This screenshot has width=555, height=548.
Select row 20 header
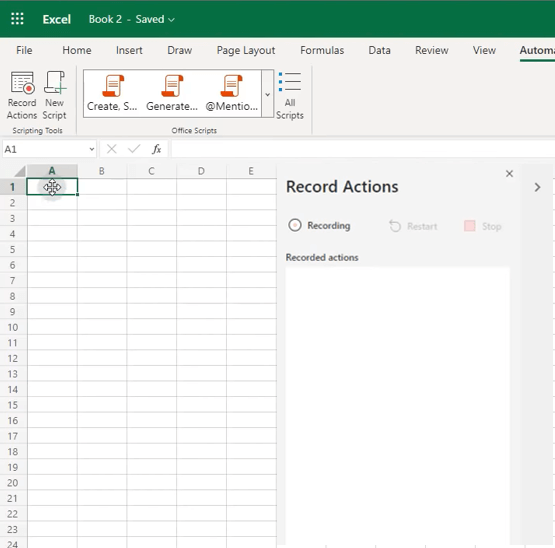(x=13, y=483)
